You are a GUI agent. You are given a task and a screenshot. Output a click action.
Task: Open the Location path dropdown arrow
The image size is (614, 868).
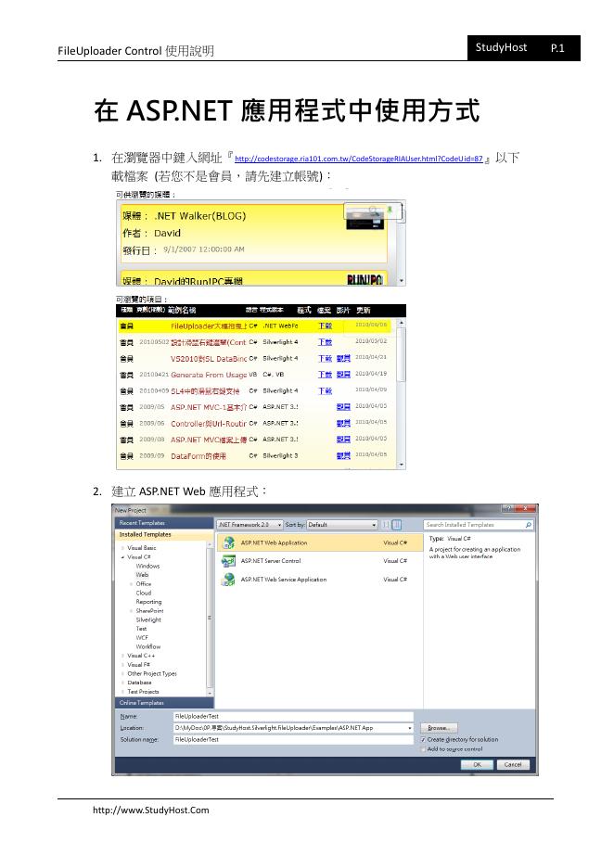coord(410,728)
